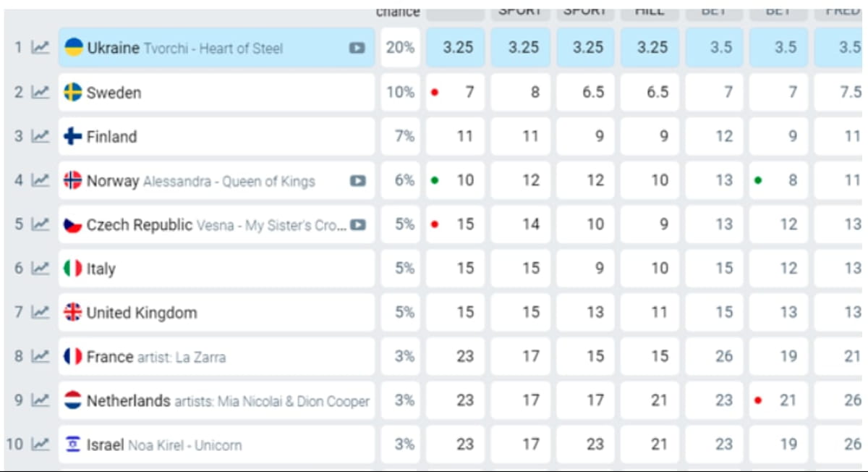Click Ukraine's 20% winning chance cell
This screenshot has width=868, height=472.
[400, 48]
